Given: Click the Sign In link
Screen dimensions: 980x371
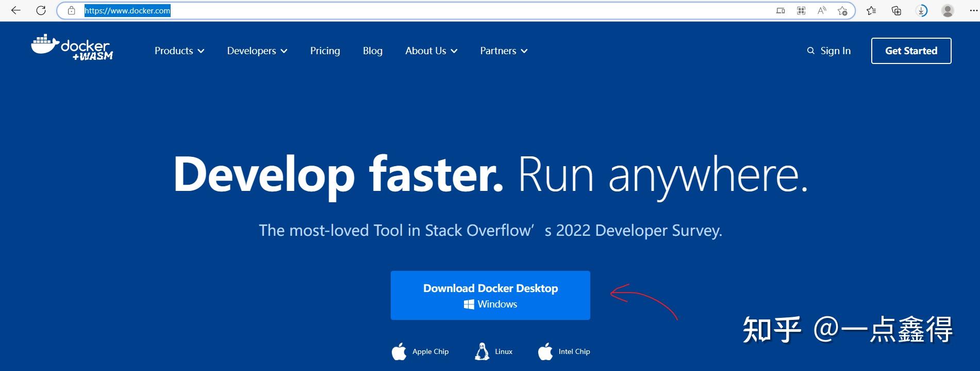Looking at the screenshot, I should coord(836,51).
